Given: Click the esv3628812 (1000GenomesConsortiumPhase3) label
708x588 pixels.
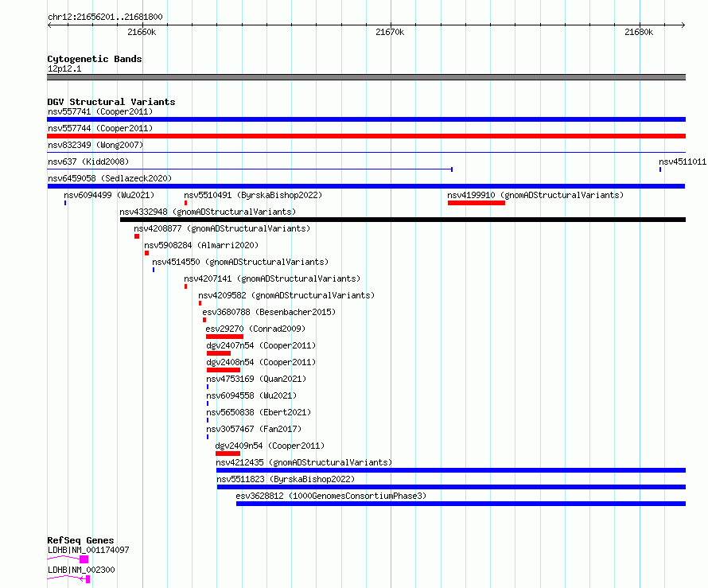Looking at the screenshot, I should 331,496.
